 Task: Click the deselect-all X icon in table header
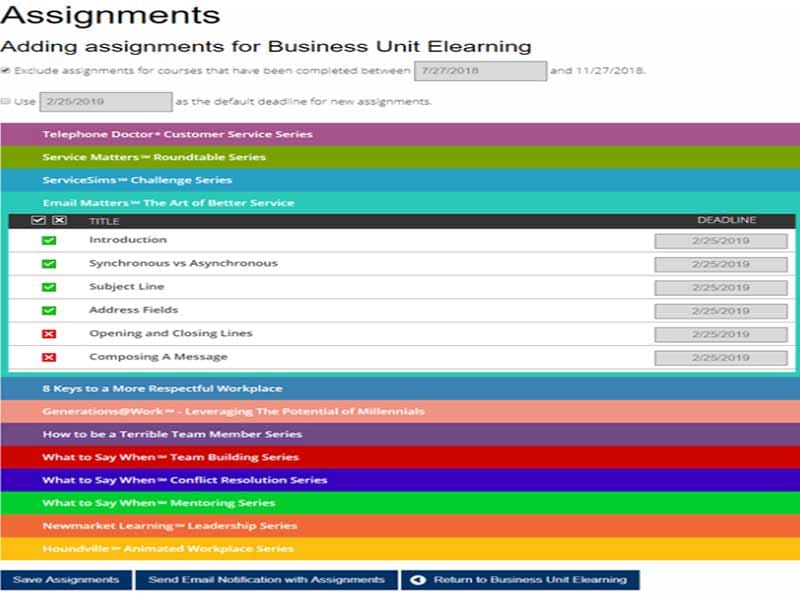(x=59, y=220)
